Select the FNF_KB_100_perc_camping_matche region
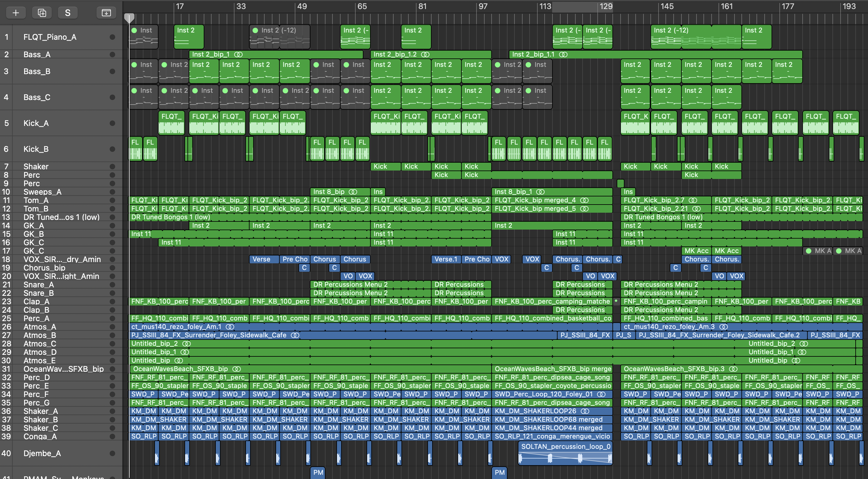The width and height of the screenshot is (868, 479). click(552, 301)
